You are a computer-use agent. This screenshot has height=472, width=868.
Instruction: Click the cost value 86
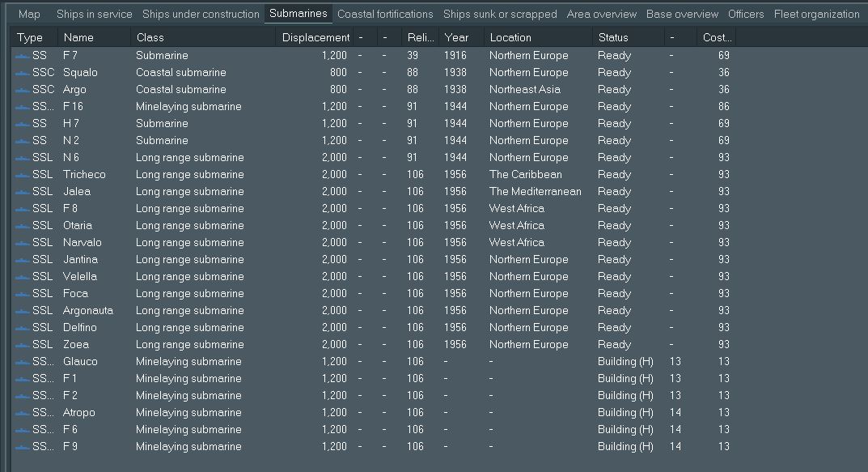pyautogui.click(x=723, y=106)
